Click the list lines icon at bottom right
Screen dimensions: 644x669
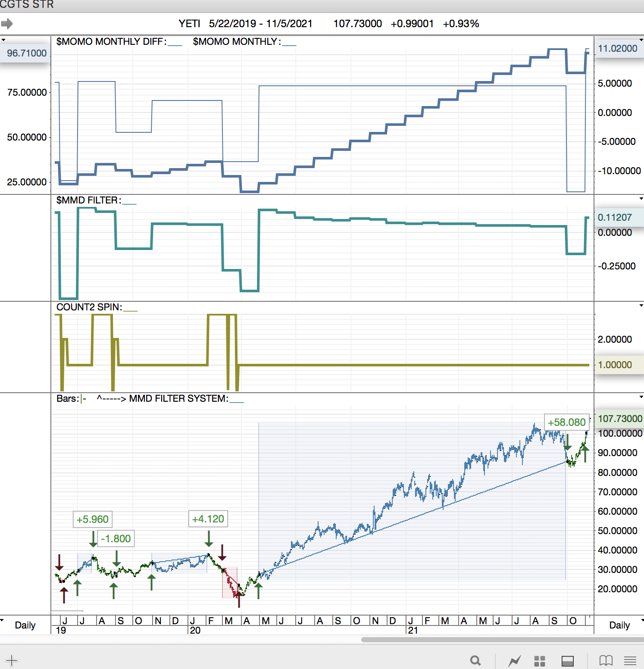coord(630,660)
